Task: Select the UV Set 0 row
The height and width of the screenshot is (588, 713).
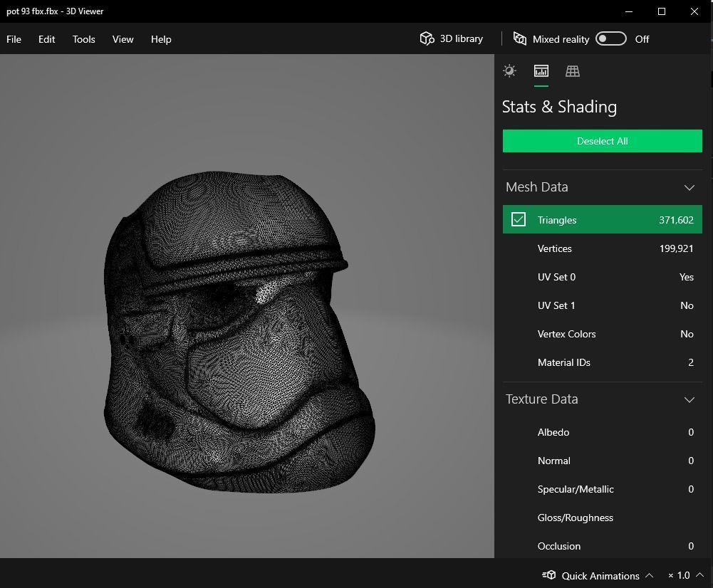Action: (x=602, y=277)
